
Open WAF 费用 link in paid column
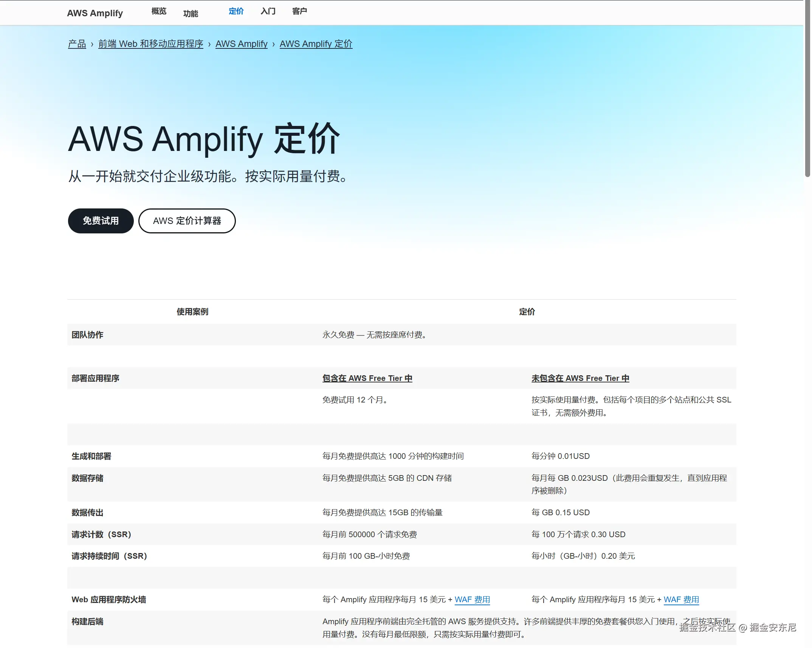pos(681,600)
